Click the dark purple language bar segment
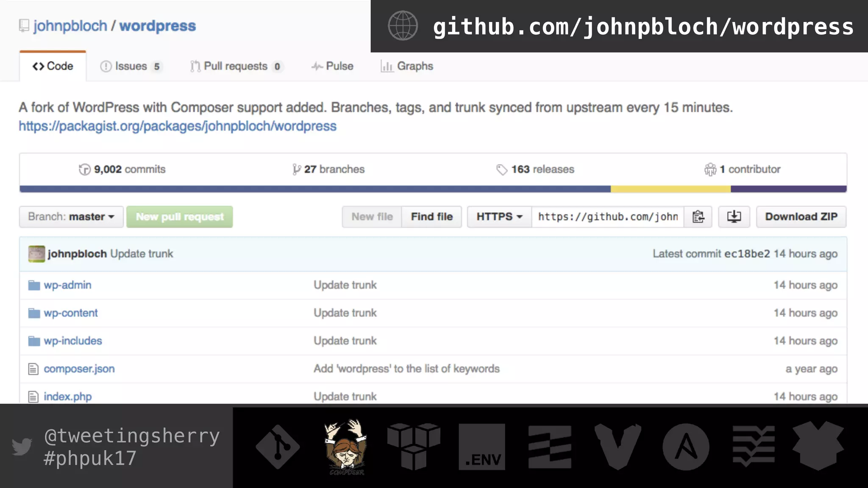Screen dimensions: 868x488 789,189
